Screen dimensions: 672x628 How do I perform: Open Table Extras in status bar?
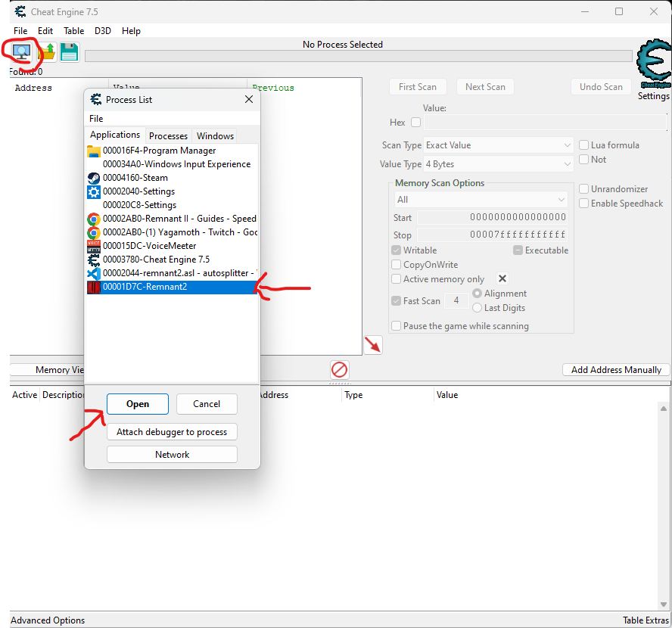[646, 620]
